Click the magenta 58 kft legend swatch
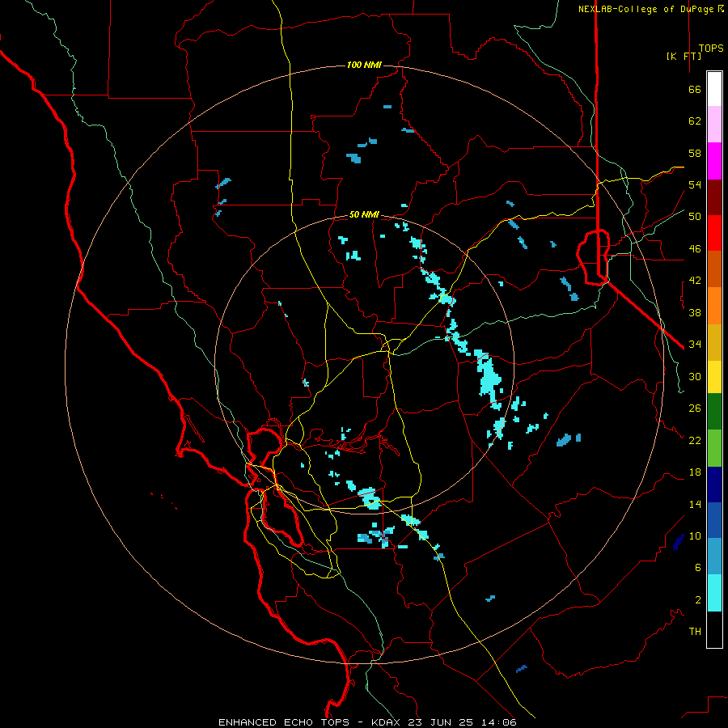Viewport: 728px width, 728px height. (x=714, y=161)
